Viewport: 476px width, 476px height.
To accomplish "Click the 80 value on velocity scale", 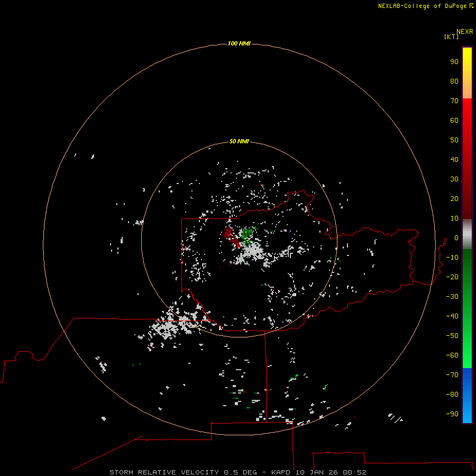I will (x=454, y=81).
